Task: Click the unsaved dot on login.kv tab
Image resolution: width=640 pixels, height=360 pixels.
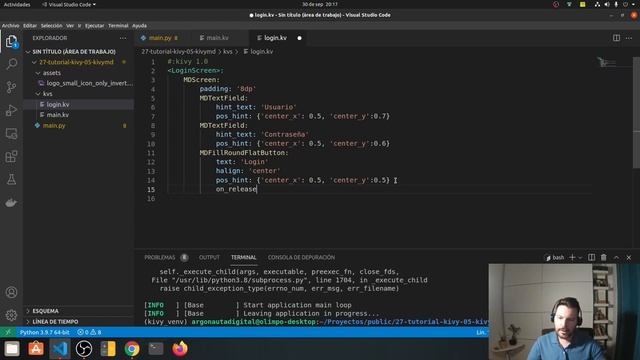Action: click(x=299, y=38)
